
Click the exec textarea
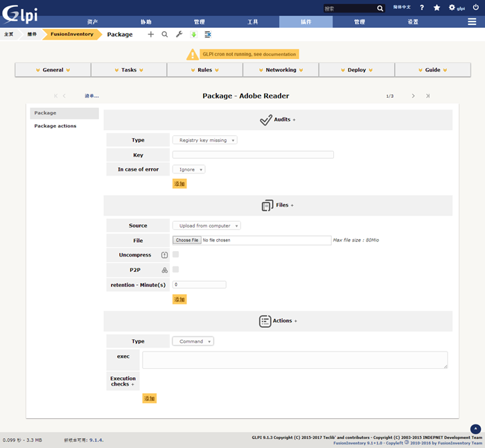[294, 360]
